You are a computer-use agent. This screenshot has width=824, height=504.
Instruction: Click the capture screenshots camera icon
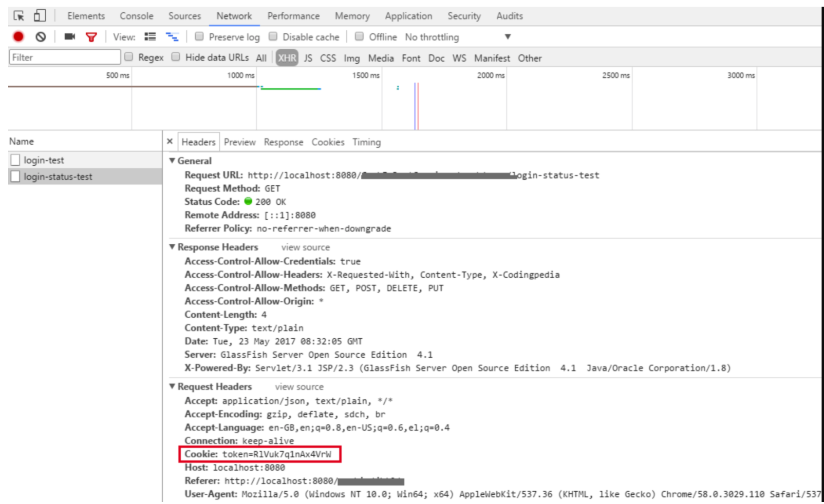(x=70, y=36)
